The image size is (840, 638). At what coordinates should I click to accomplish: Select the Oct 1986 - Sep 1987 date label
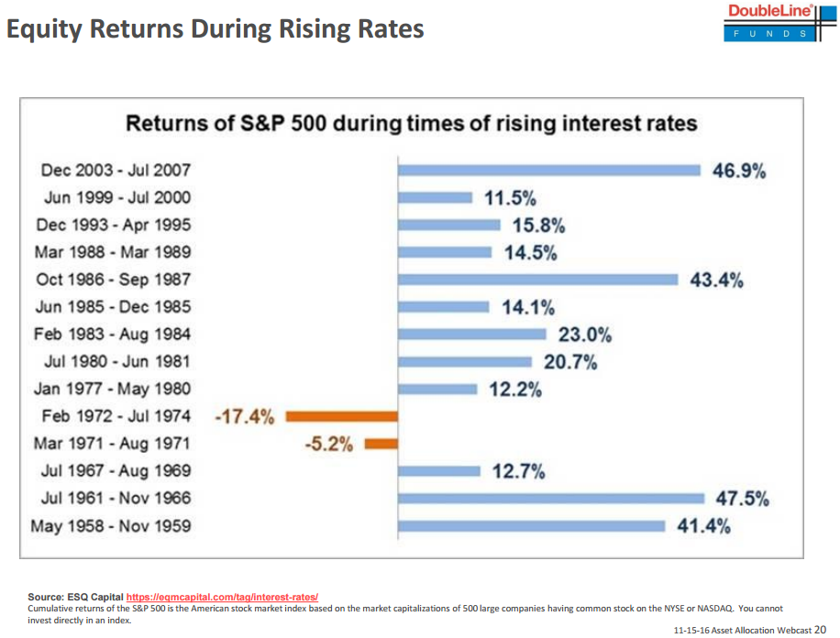pyautogui.click(x=113, y=280)
